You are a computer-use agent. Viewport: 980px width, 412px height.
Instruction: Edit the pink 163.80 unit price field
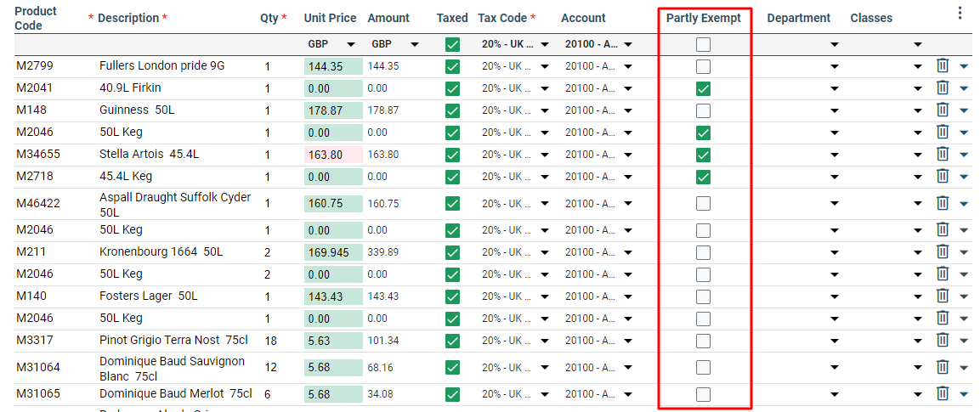click(333, 155)
